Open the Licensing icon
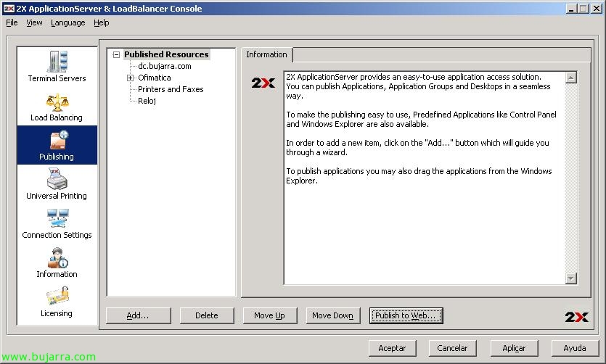606x364 pixels. (x=57, y=296)
